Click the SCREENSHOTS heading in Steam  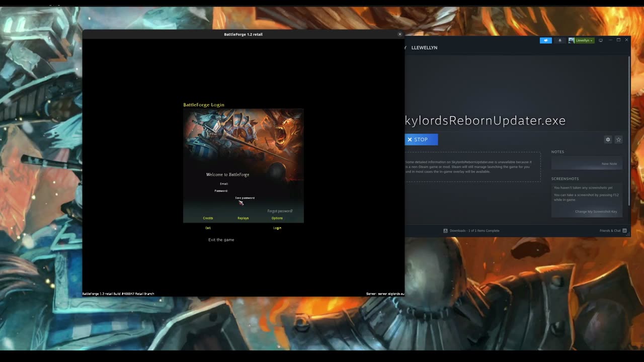pyautogui.click(x=565, y=179)
